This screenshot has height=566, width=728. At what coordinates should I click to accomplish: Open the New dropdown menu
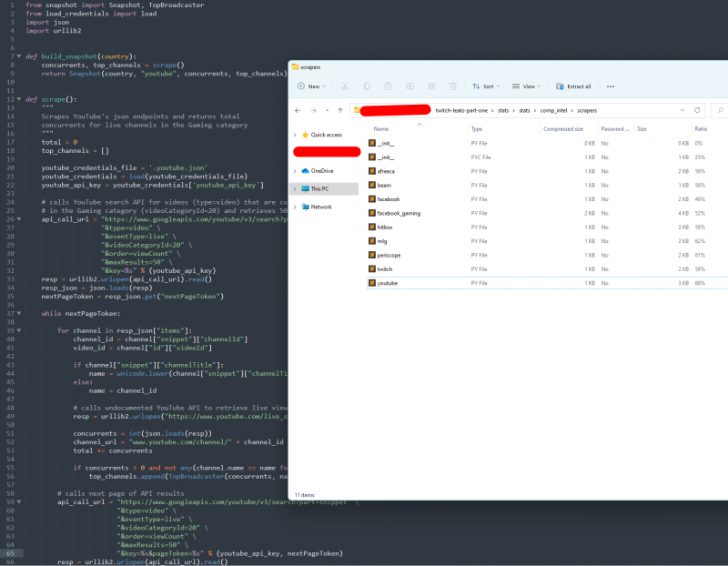click(x=309, y=86)
